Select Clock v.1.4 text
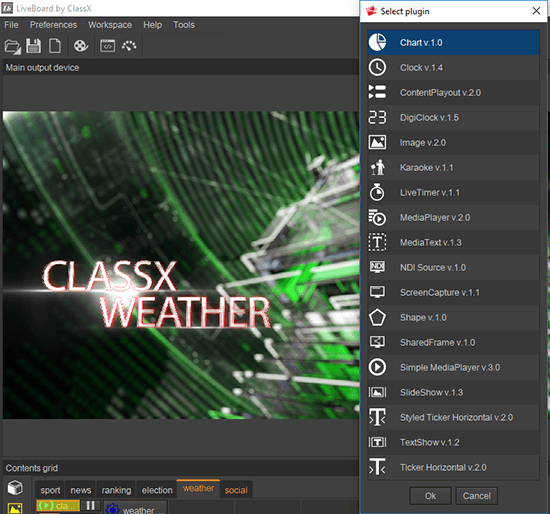Viewport: 550px width, 514px height. [x=421, y=67]
